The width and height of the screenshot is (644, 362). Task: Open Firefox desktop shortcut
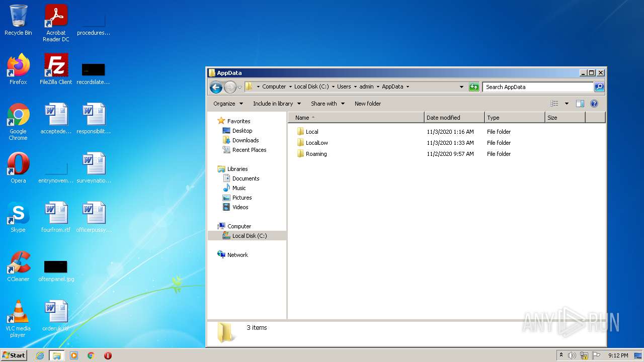[x=18, y=69]
